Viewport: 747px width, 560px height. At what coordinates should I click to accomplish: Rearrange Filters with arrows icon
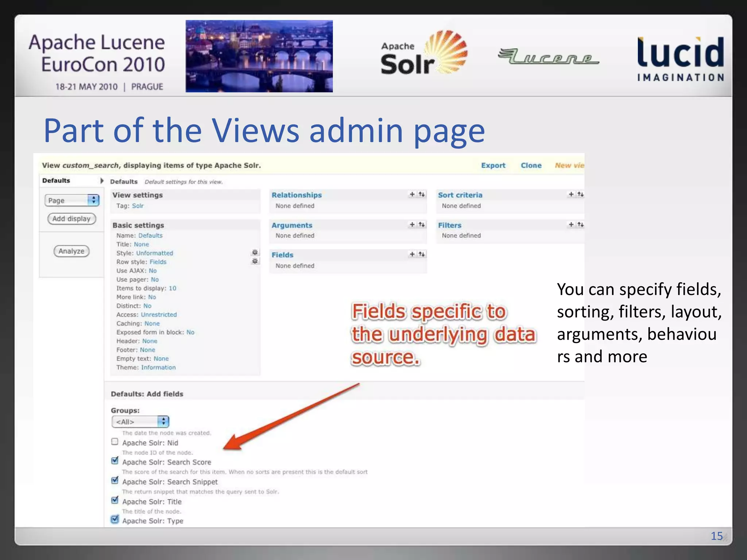coord(581,225)
